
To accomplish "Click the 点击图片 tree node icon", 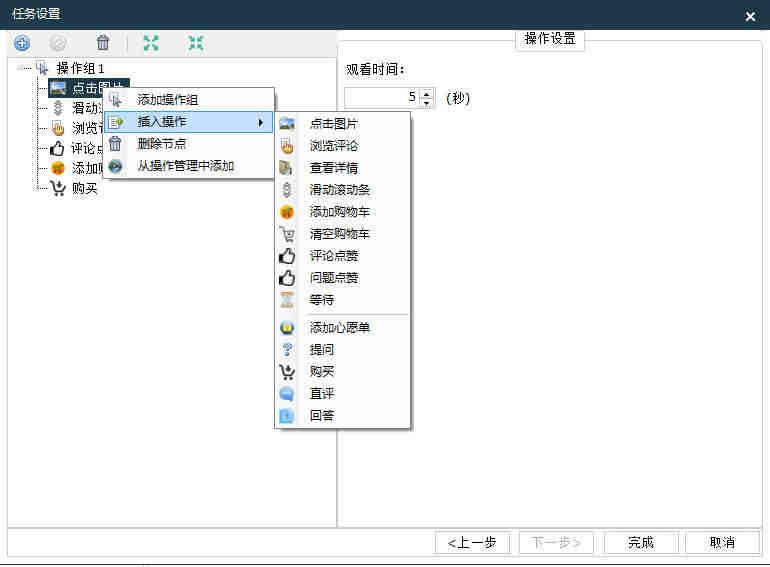I will pos(58,88).
